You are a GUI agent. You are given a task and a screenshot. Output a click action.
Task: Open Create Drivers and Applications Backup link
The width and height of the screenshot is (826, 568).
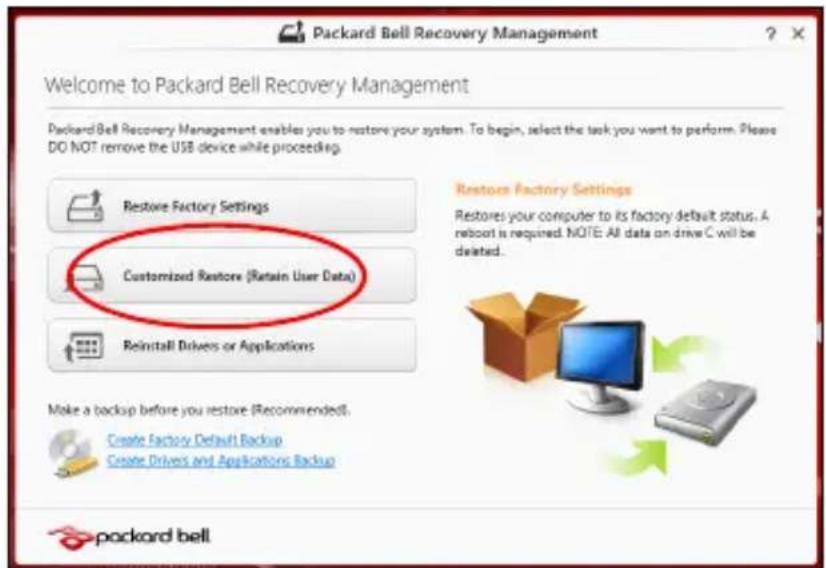[x=221, y=461]
